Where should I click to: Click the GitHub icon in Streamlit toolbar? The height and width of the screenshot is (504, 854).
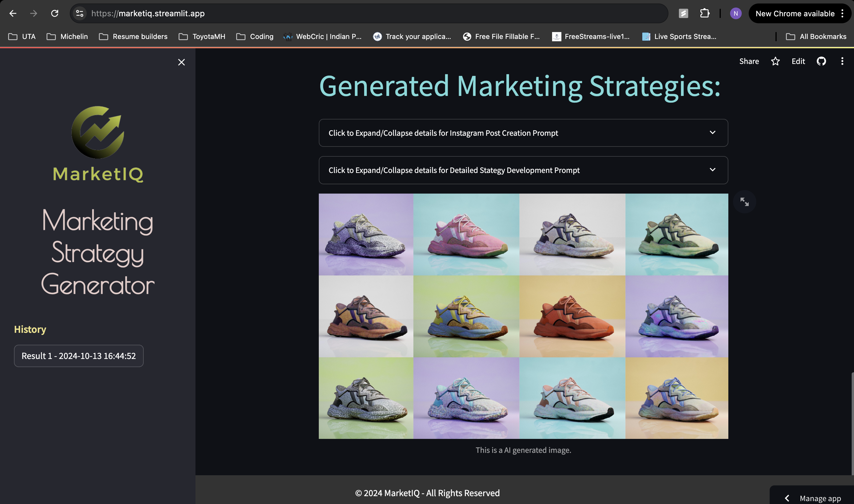[821, 61]
